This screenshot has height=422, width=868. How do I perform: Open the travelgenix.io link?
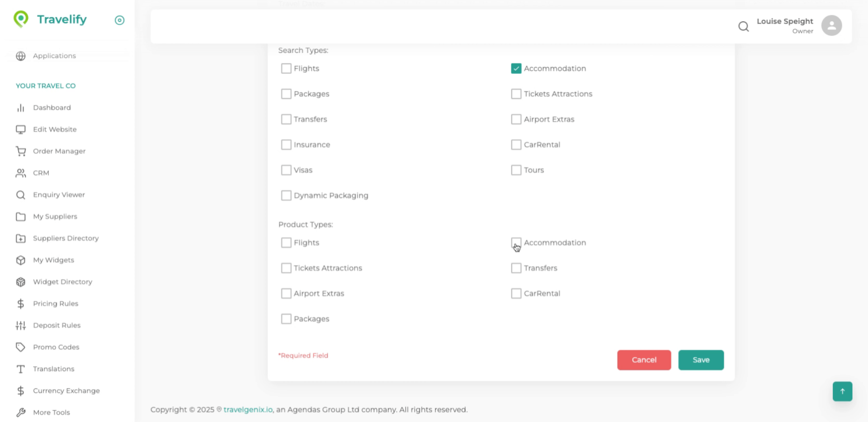[248, 409]
